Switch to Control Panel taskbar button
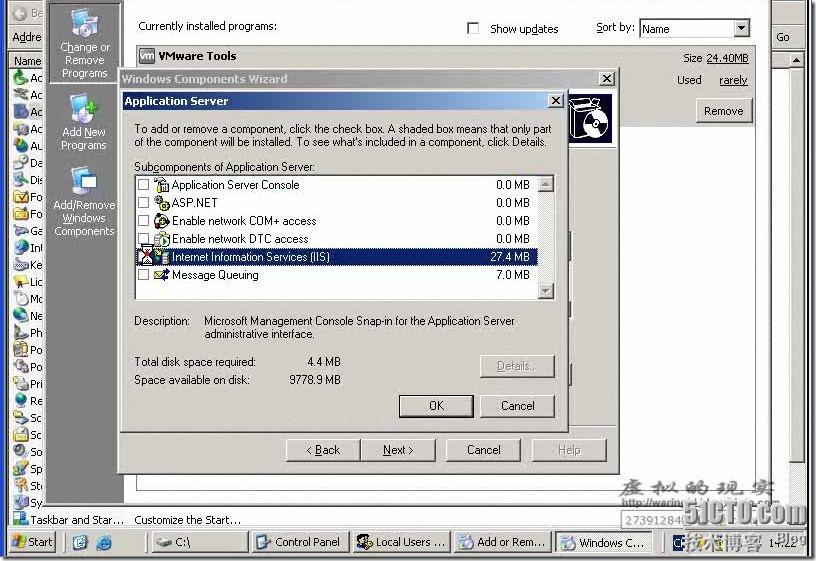The height and width of the screenshot is (561, 816). click(300, 542)
